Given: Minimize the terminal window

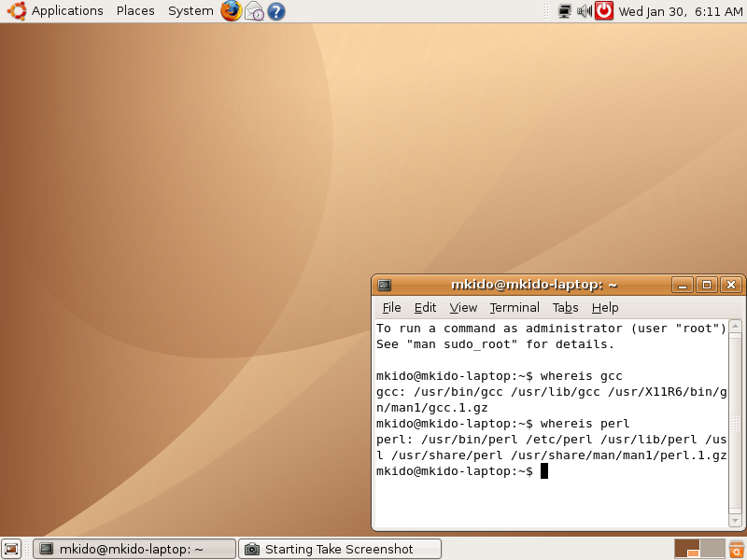Looking at the screenshot, I should pyautogui.click(x=683, y=285).
